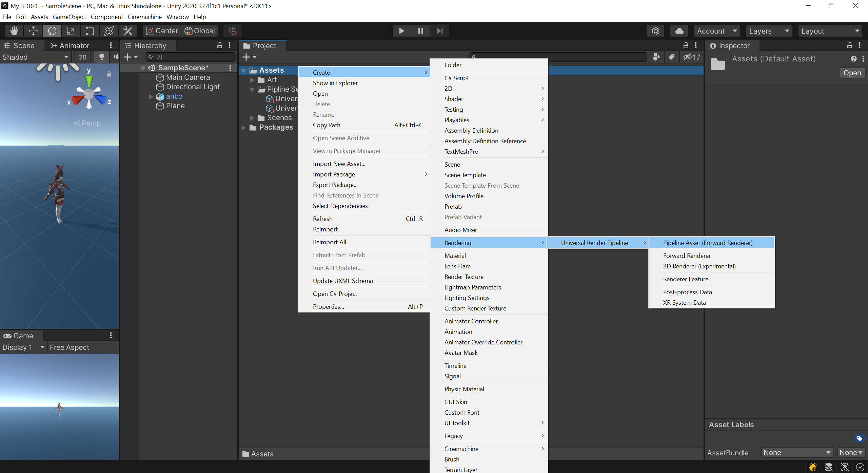Select the Hand tool

(x=14, y=31)
